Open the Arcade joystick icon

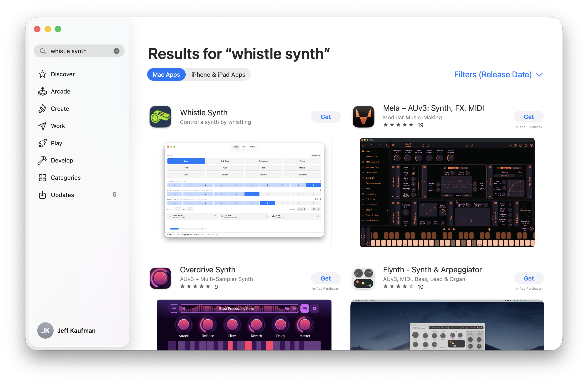pyautogui.click(x=42, y=91)
